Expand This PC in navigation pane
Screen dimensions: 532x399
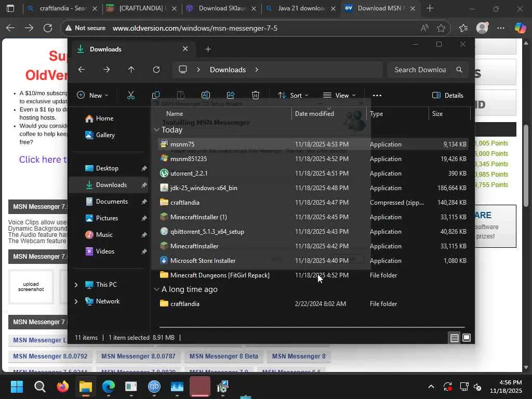click(x=76, y=285)
